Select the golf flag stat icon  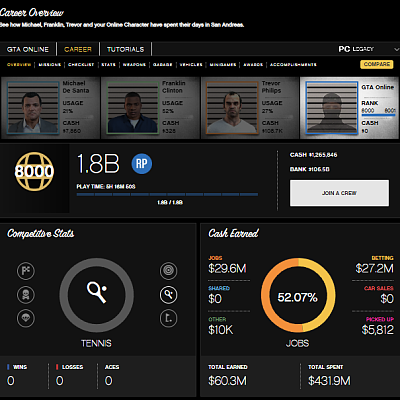[169, 318]
